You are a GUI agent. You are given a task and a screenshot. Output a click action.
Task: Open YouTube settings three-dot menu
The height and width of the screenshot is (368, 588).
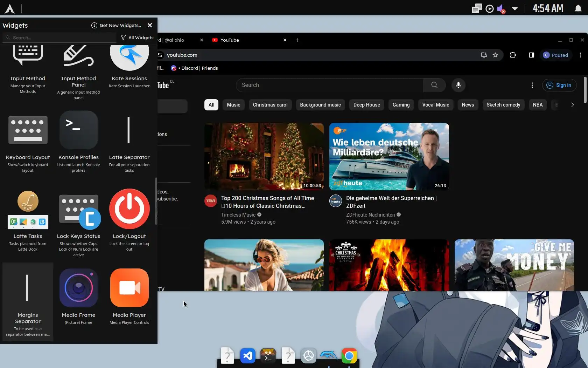[x=532, y=85]
